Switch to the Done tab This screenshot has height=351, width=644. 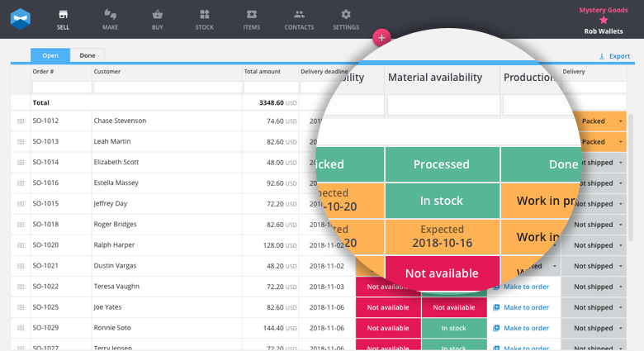pos(87,55)
